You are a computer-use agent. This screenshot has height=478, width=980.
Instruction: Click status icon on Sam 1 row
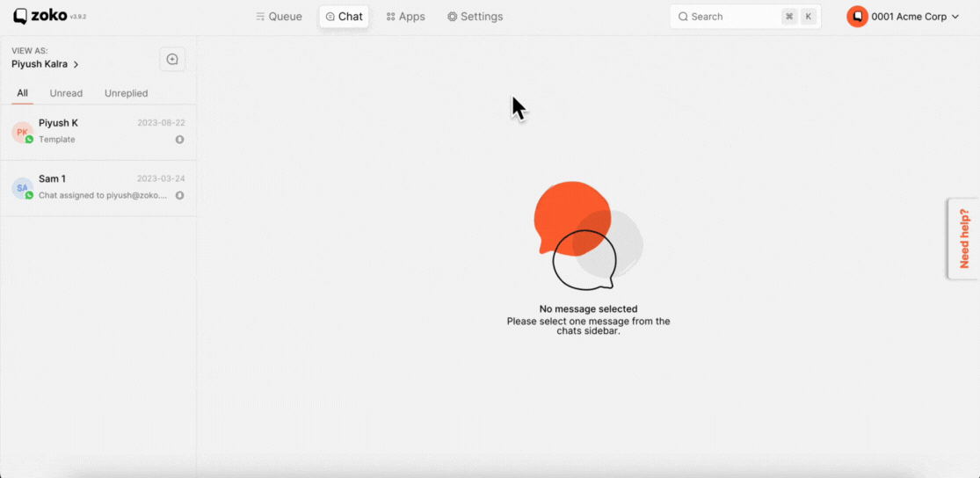(x=180, y=196)
